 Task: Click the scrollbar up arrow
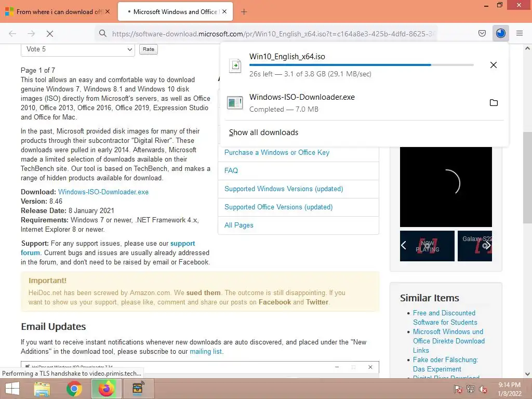(527, 48)
